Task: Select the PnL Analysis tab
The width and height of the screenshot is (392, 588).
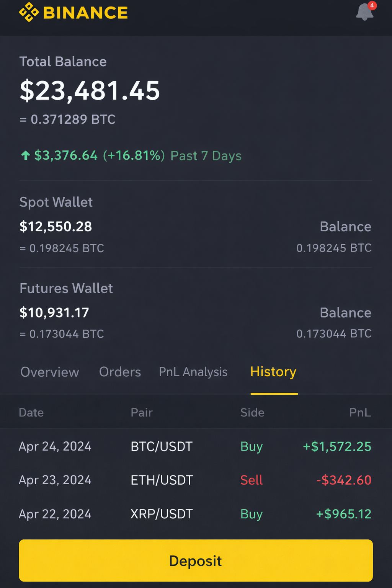Action: pos(193,372)
